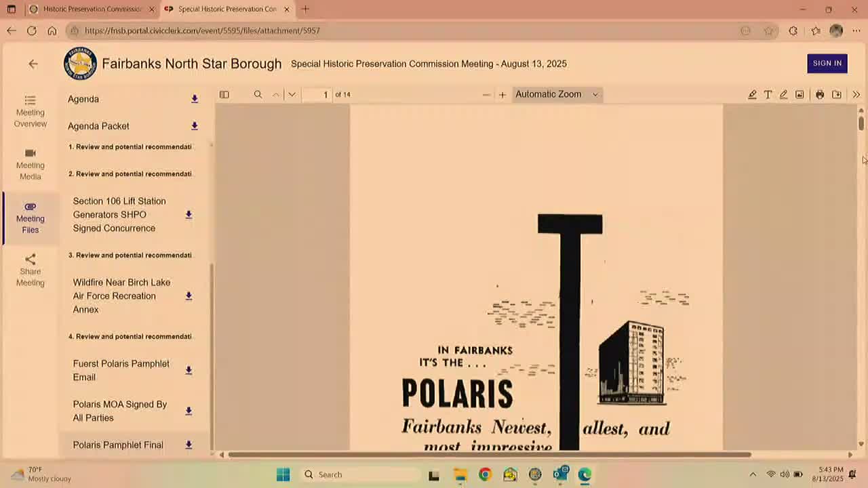868x488 pixels.
Task: Select the PDF highlight tool
Action: [x=752, y=94]
